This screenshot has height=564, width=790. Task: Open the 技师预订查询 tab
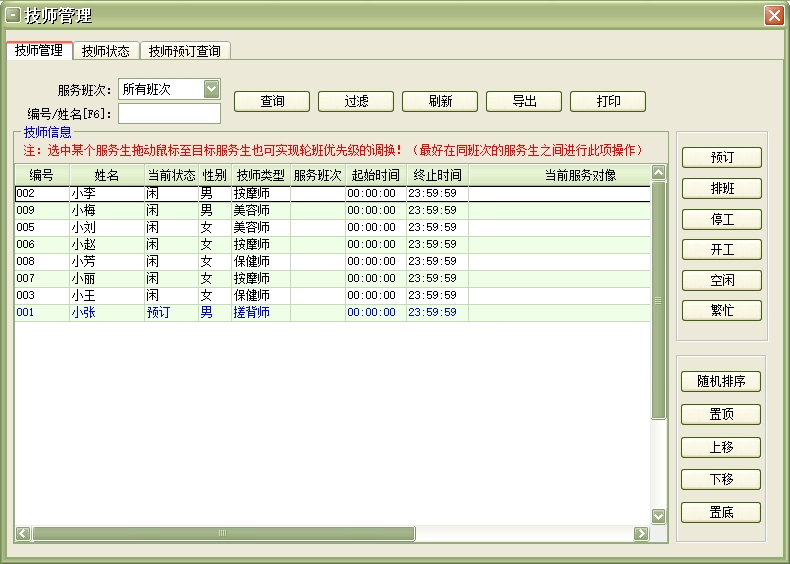185,51
